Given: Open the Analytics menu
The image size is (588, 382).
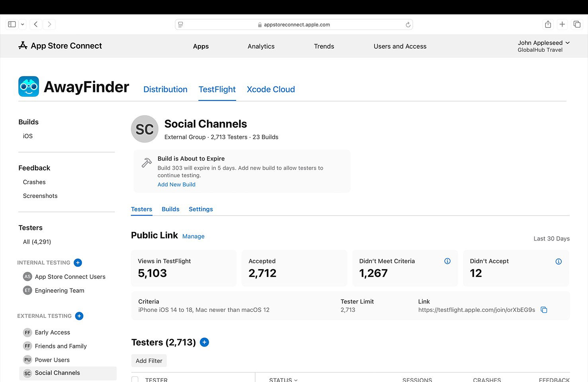Looking at the screenshot, I should point(261,46).
